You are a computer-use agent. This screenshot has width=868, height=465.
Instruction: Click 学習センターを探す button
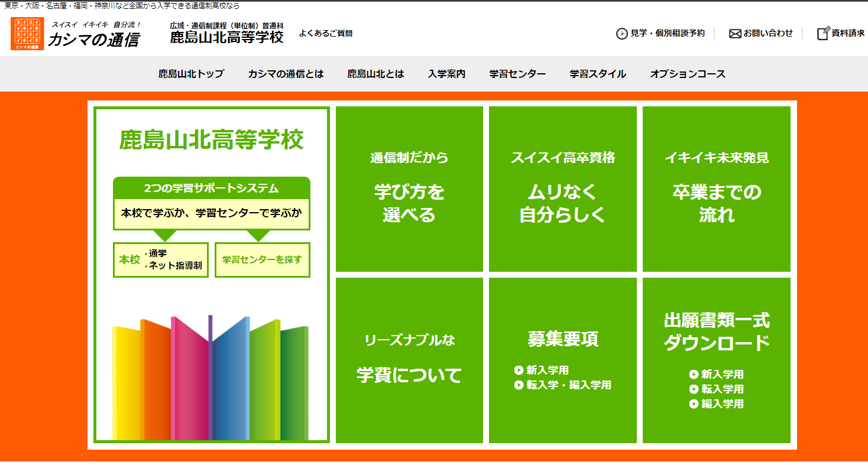(263, 260)
